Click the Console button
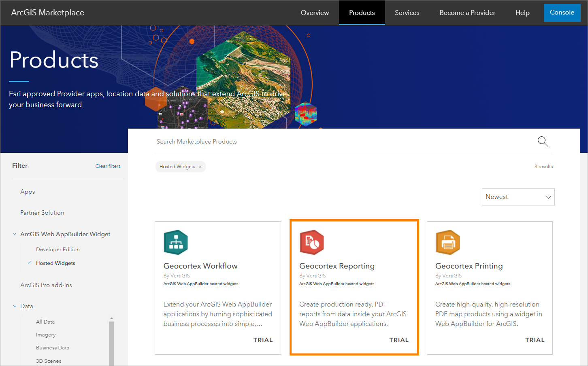This screenshot has height=366, width=588. pyautogui.click(x=562, y=13)
